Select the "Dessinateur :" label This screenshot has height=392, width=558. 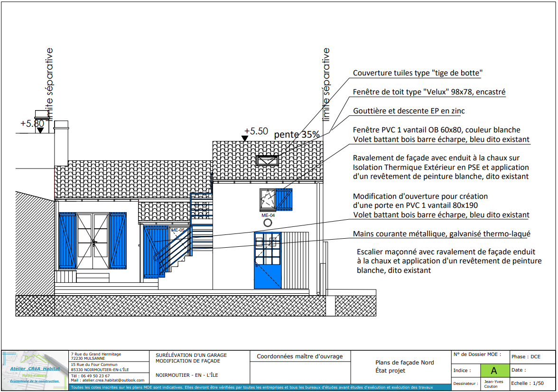(465, 383)
